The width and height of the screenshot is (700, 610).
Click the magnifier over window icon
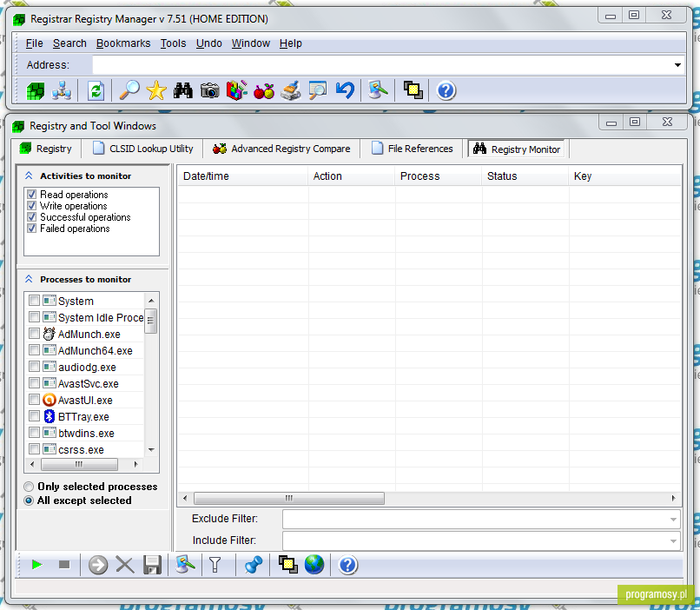point(317,90)
